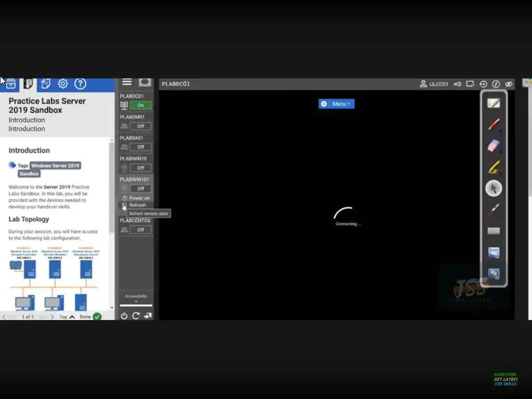Screen dimensions: 532x399
Task: Click the ULCC01 location label
Action: point(438,84)
